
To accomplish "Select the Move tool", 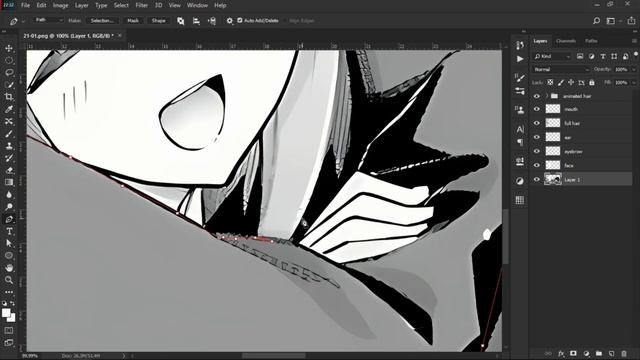I will (x=9, y=48).
